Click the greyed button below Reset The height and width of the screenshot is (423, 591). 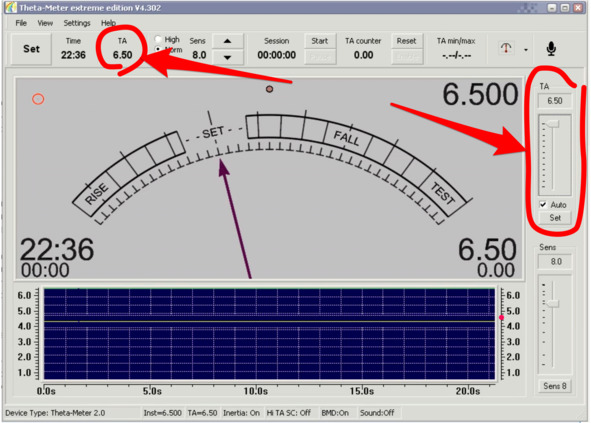pos(406,57)
